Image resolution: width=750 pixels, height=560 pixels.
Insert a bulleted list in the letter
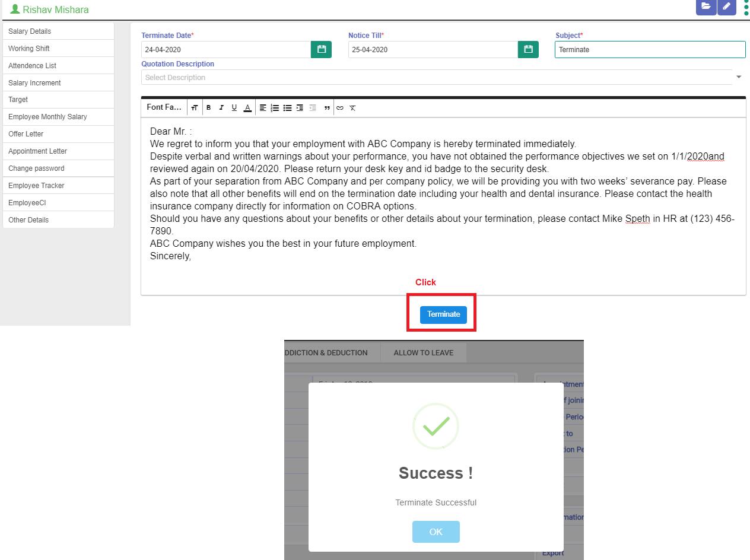click(x=287, y=107)
